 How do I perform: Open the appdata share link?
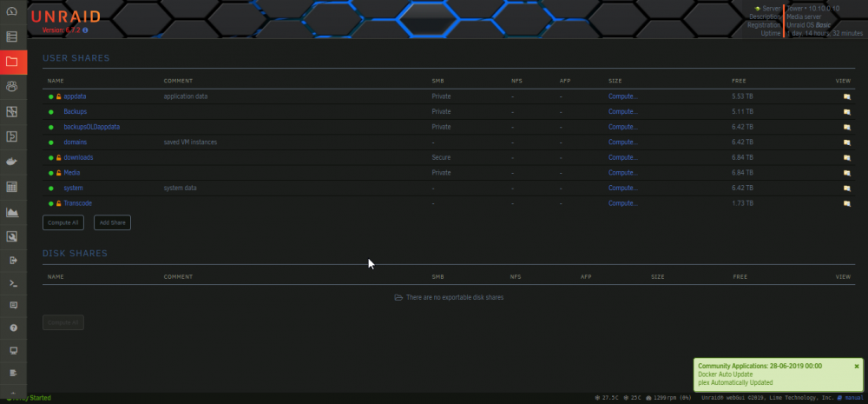coord(75,96)
